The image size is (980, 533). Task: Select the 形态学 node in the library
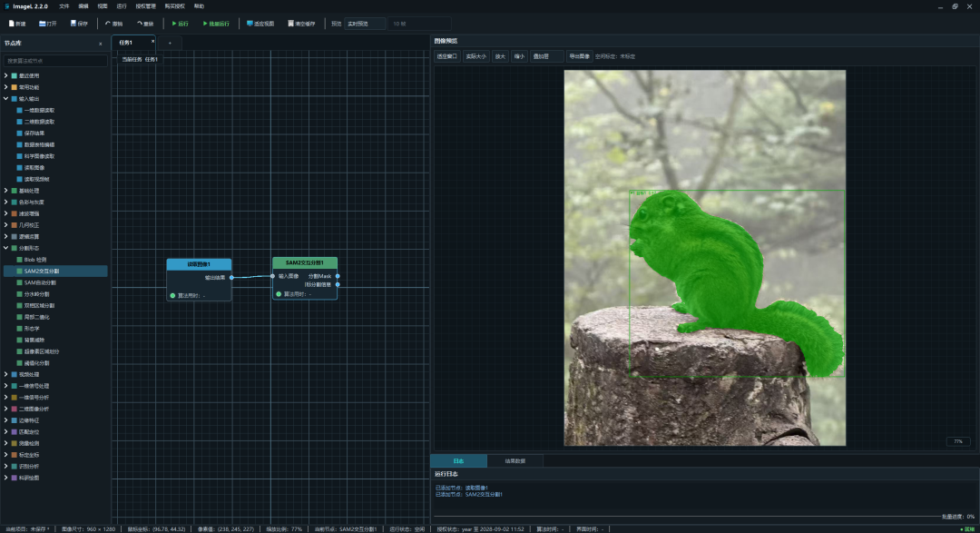pyautogui.click(x=55, y=329)
